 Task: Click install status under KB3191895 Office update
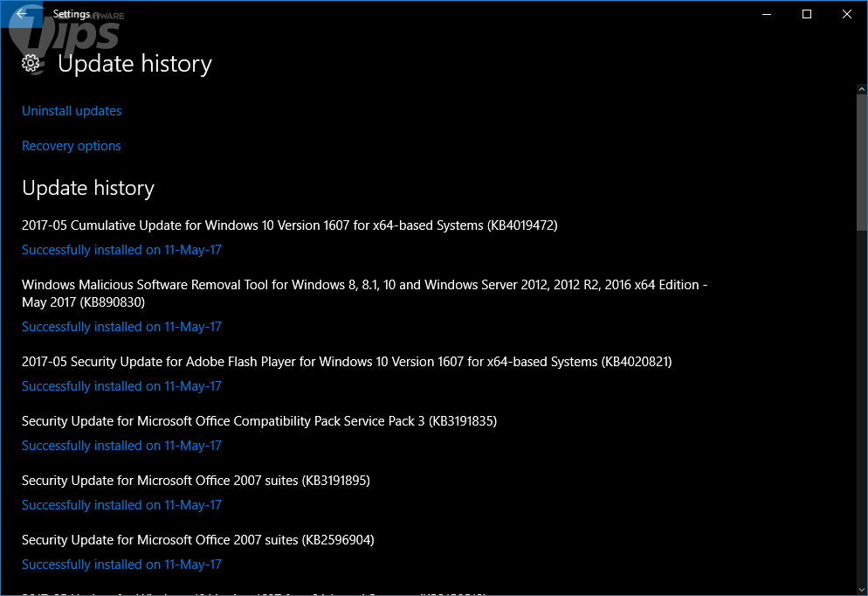[x=121, y=505]
